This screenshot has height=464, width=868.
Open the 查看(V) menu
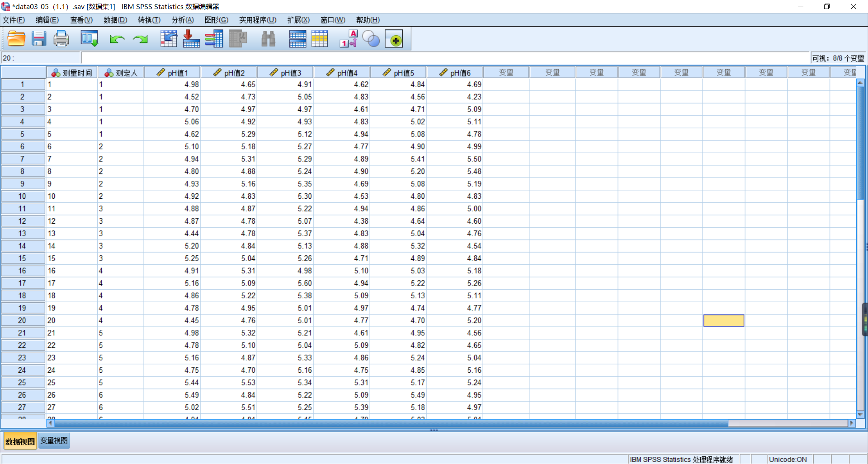click(x=81, y=20)
